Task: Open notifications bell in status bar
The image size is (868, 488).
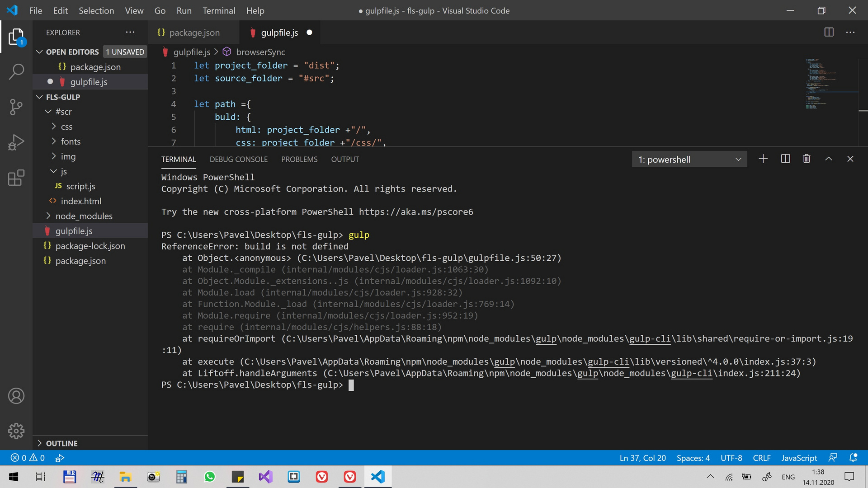Action: click(x=853, y=458)
